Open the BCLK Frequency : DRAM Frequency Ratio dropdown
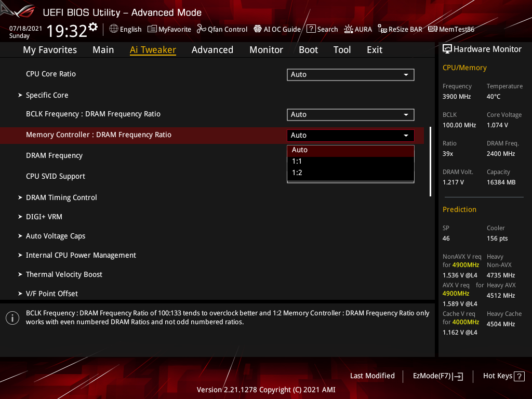This screenshot has height=399, width=532. [351, 114]
